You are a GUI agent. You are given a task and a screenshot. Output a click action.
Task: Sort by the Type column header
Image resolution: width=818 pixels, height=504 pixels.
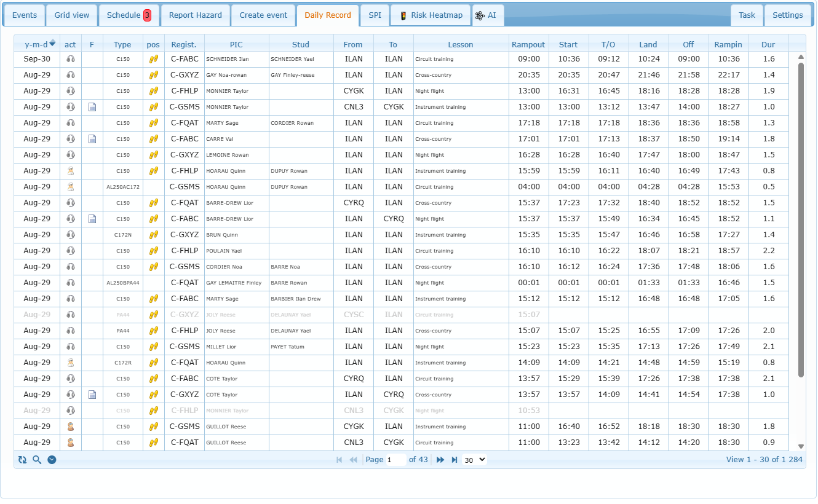click(x=122, y=44)
